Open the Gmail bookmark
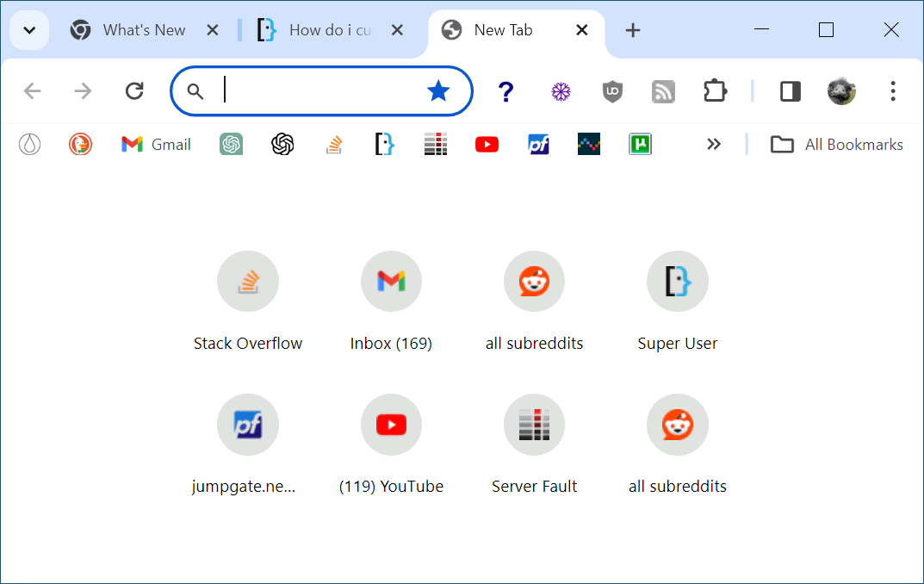 pyautogui.click(x=156, y=145)
